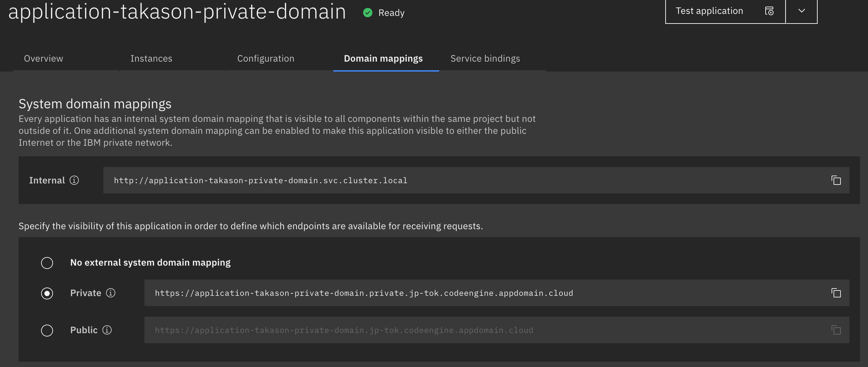Select the Private visibility radio button
The height and width of the screenshot is (367, 868).
(47, 293)
